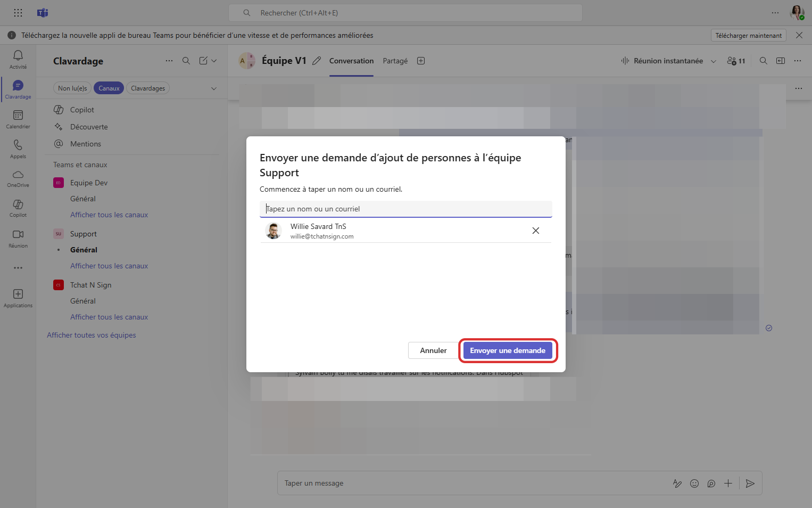
Task: Click the Équipe V1 group avatar
Action: point(247,61)
